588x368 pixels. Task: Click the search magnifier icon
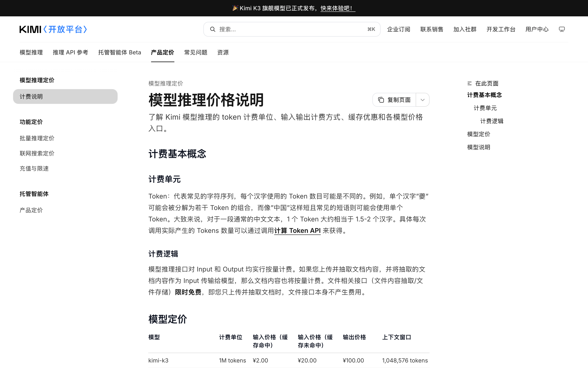point(213,29)
